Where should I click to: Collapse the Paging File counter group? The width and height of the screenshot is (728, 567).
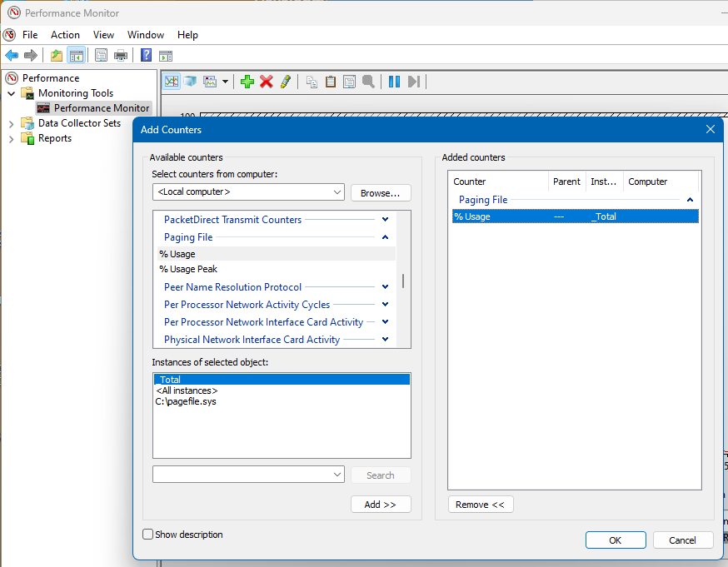[384, 236]
